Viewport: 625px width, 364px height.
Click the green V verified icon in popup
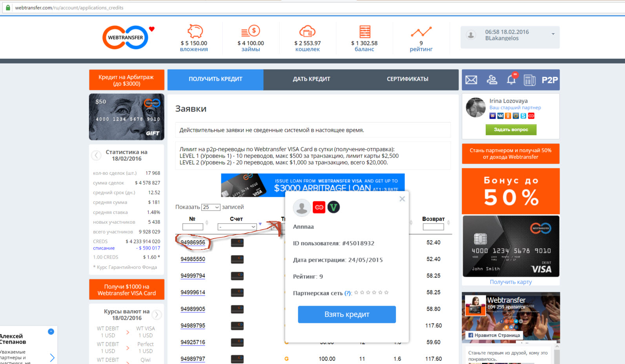[x=333, y=207]
